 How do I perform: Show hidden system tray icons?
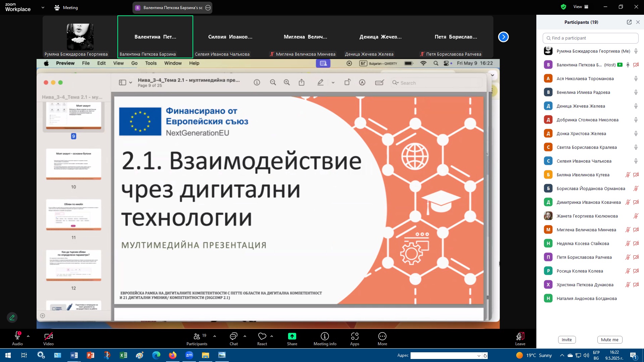(x=562, y=355)
